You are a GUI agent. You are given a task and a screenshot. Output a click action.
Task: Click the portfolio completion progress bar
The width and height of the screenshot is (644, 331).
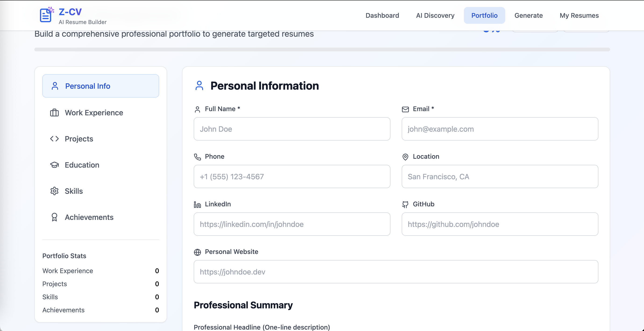pyautogui.click(x=322, y=49)
